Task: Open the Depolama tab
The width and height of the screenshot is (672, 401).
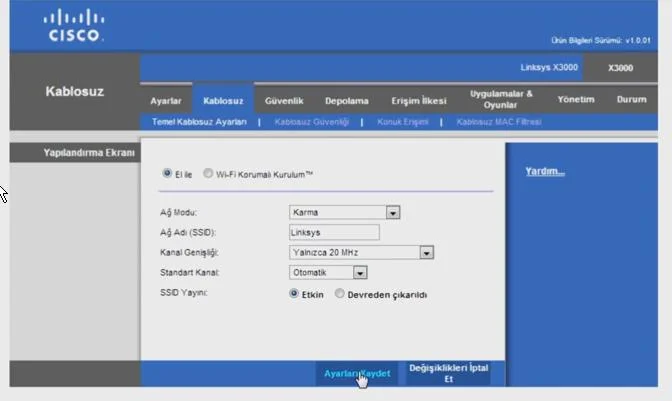Action: [x=346, y=100]
